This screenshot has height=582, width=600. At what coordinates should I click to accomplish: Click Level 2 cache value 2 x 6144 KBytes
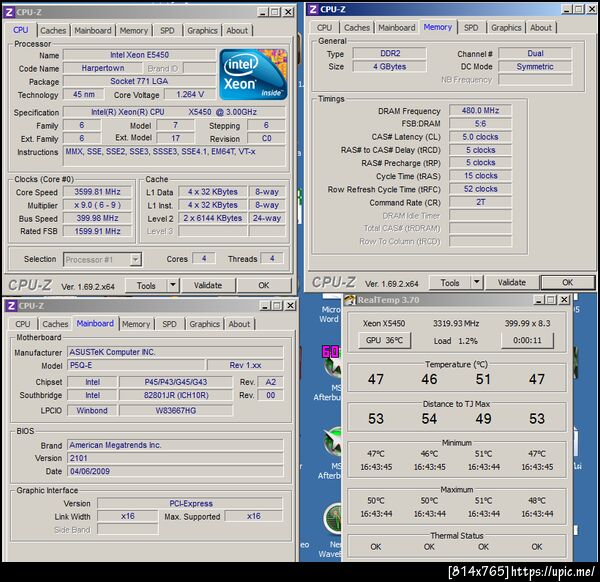pos(212,218)
